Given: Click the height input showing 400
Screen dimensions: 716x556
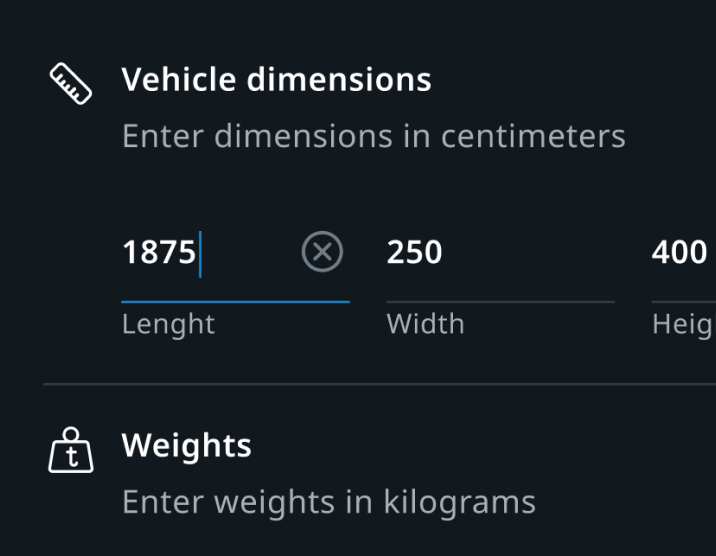Looking at the screenshot, I should pos(680,253).
